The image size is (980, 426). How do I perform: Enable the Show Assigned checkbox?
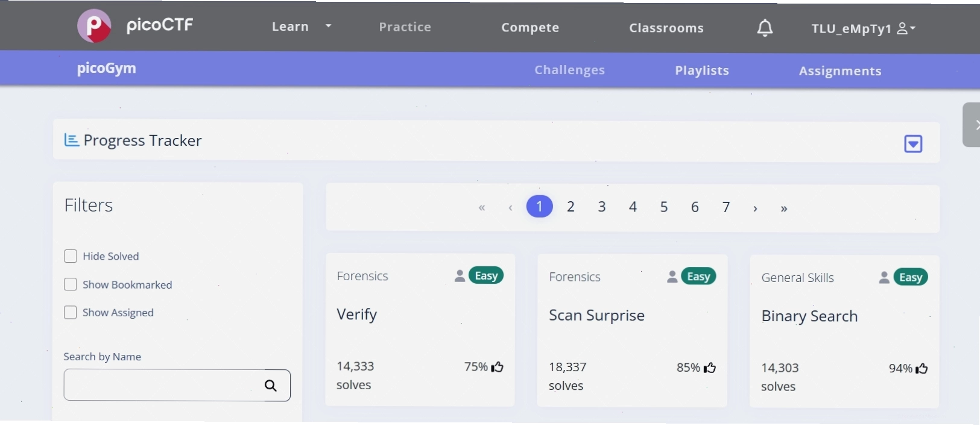[x=71, y=312]
